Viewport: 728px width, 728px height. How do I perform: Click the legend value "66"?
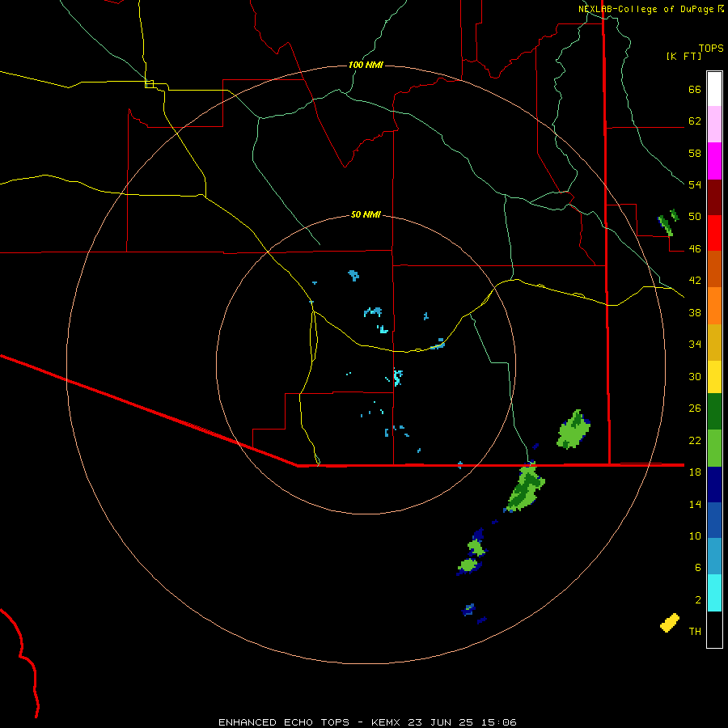695,89
